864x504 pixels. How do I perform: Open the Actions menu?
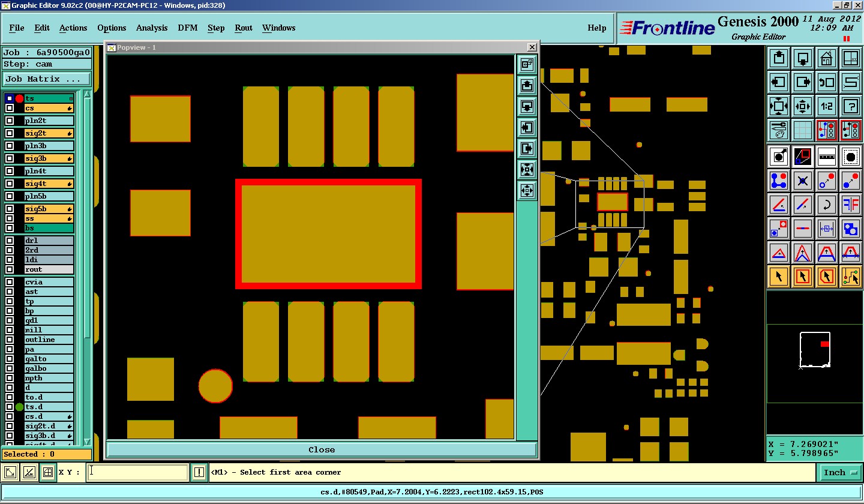[73, 28]
